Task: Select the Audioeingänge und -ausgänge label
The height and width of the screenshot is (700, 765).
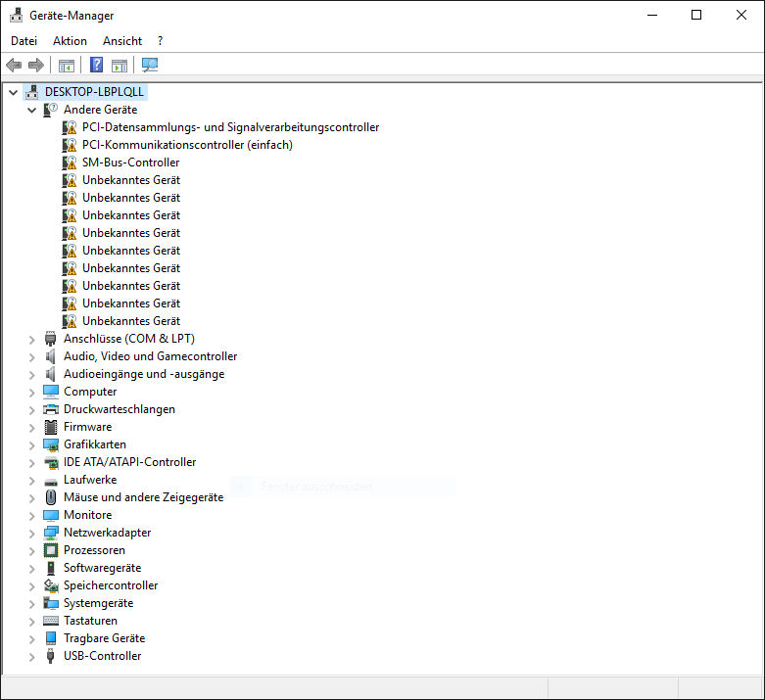Action: pyautogui.click(x=144, y=374)
